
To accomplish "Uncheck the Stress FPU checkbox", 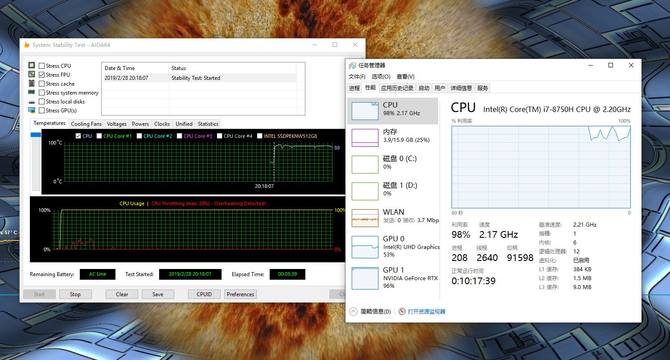I will click(41, 75).
